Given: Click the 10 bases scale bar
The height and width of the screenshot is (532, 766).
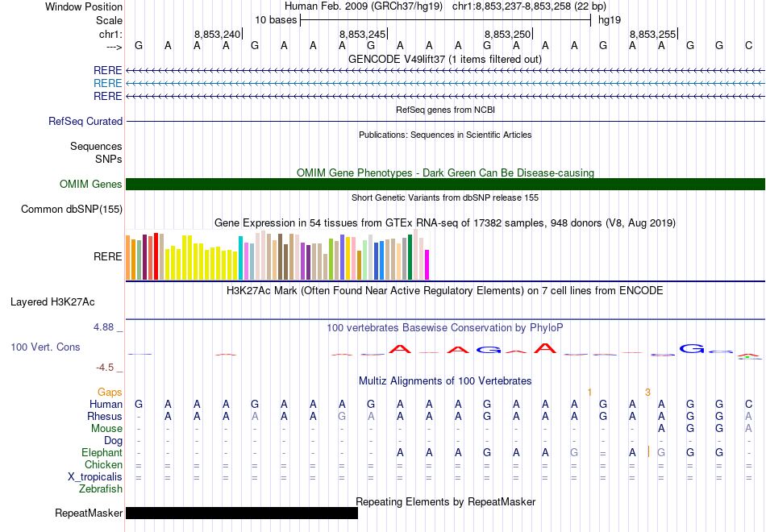Looking at the screenshot, I should (x=446, y=20).
